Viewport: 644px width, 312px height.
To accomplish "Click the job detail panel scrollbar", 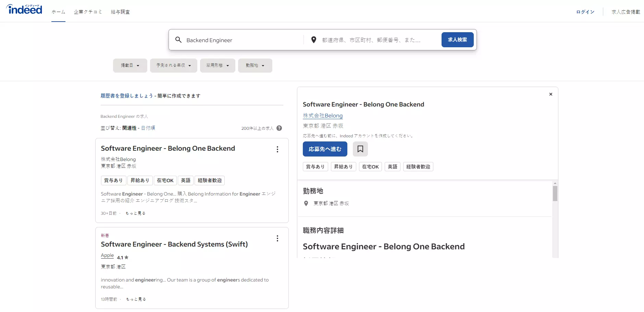I will tap(555, 194).
